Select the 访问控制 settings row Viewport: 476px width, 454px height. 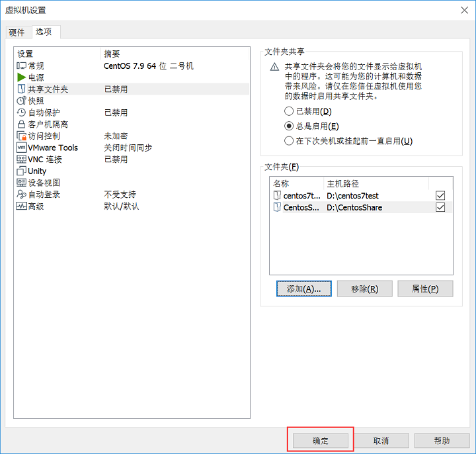click(x=132, y=136)
